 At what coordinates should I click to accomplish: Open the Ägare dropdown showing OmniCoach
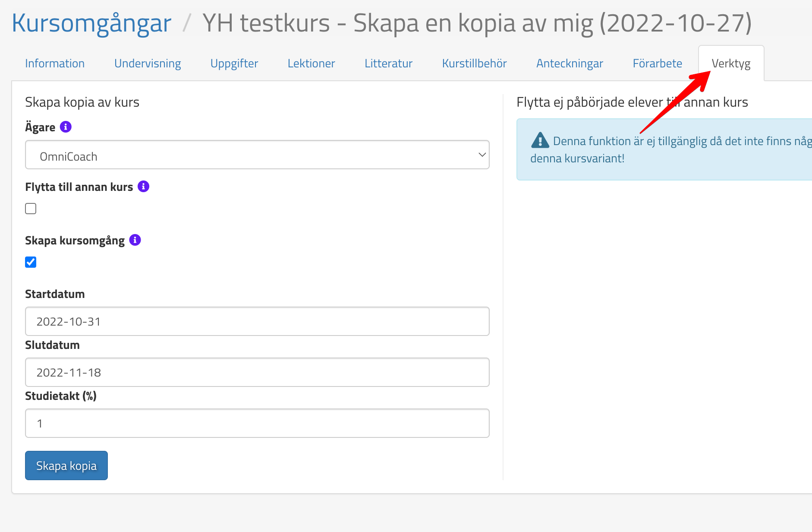tap(257, 155)
